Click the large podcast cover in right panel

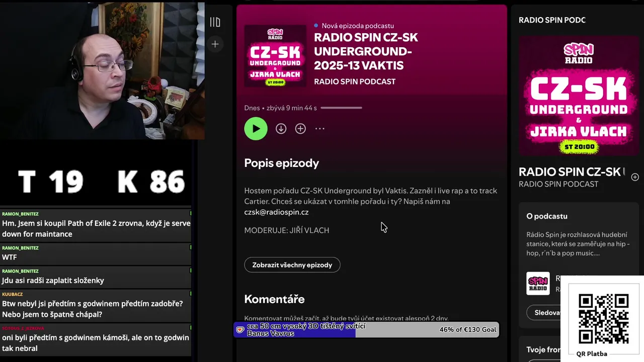point(579,96)
